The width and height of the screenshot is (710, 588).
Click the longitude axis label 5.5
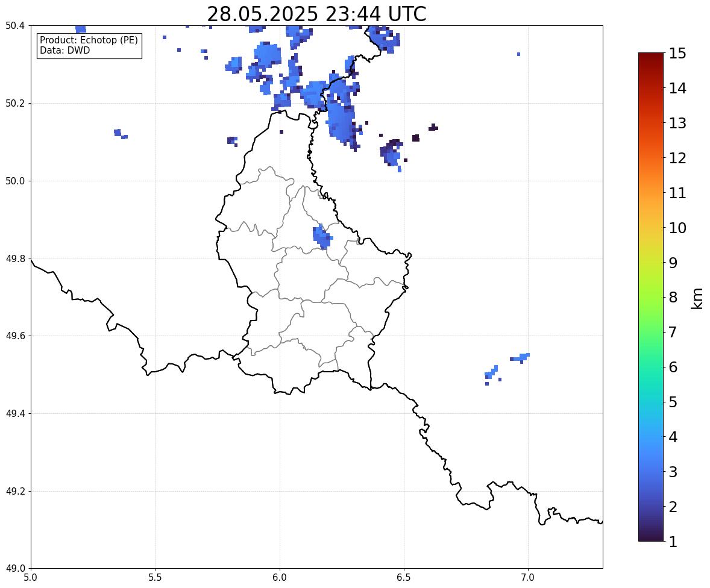tap(156, 578)
